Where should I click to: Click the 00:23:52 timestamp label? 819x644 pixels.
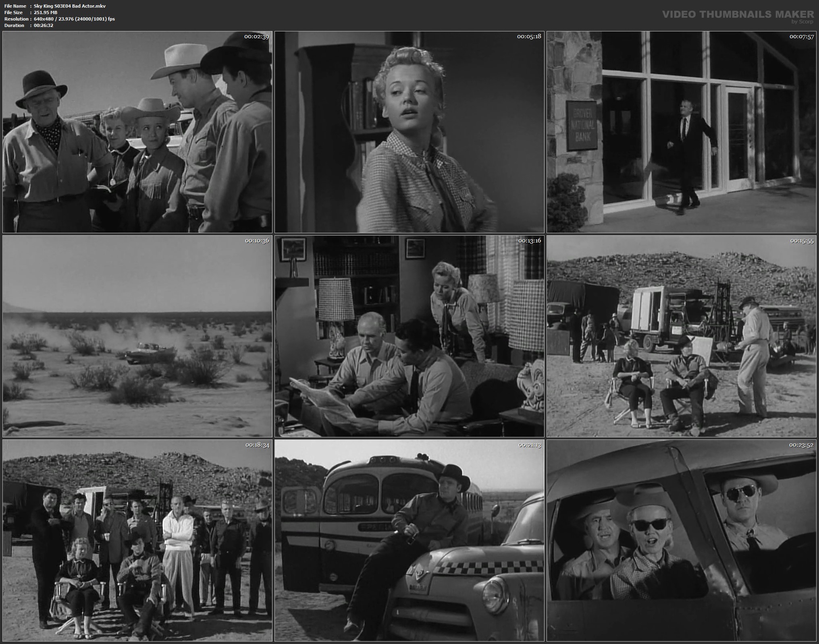point(801,445)
